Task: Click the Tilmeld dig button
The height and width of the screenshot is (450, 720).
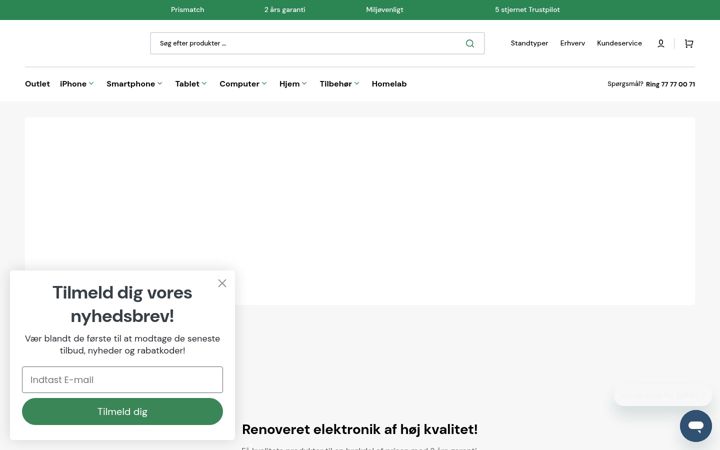Action: tap(122, 411)
